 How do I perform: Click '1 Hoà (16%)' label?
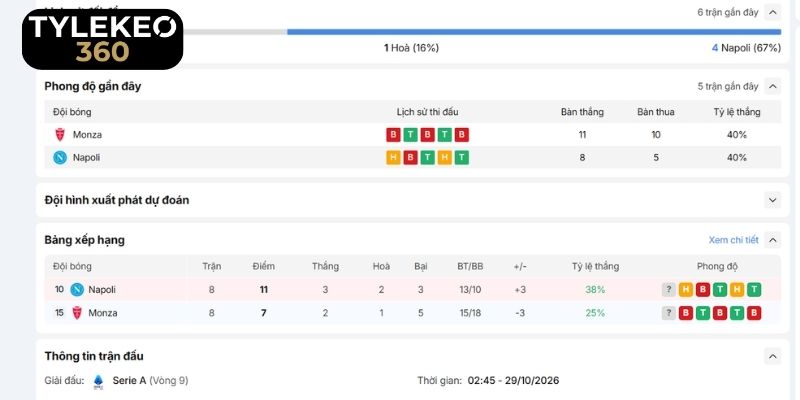point(411,48)
